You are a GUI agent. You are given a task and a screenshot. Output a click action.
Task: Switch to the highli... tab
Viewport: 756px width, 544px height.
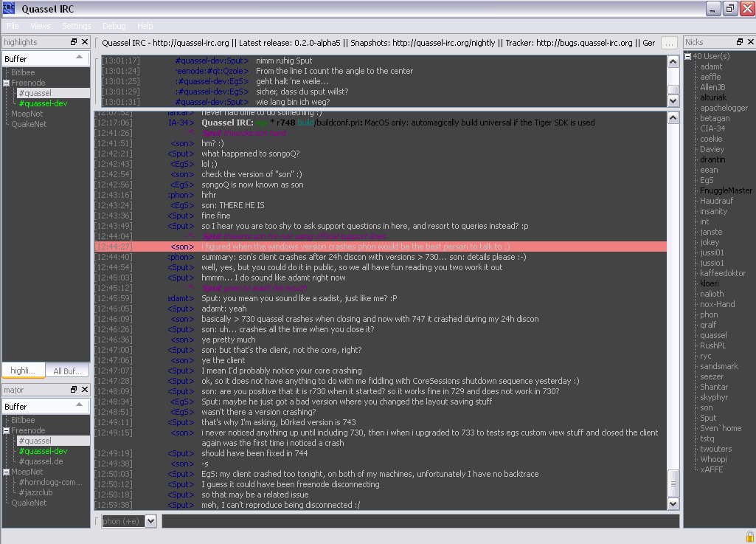coord(23,371)
